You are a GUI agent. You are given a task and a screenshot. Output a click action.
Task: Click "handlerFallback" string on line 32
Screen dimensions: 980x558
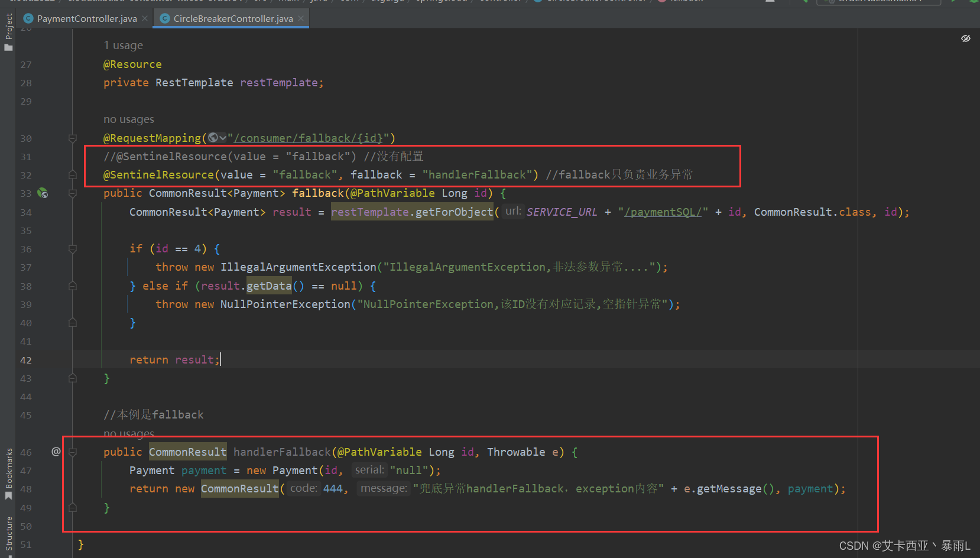[477, 175]
